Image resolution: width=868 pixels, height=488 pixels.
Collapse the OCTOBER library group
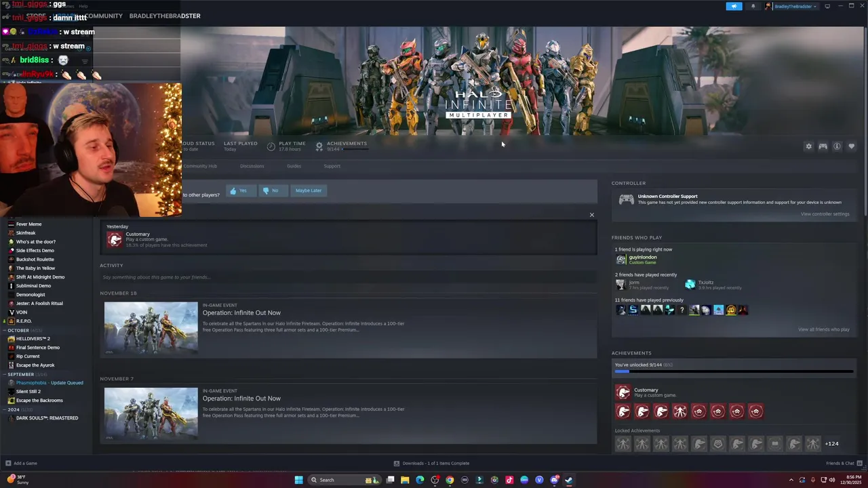(x=4, y=330)
